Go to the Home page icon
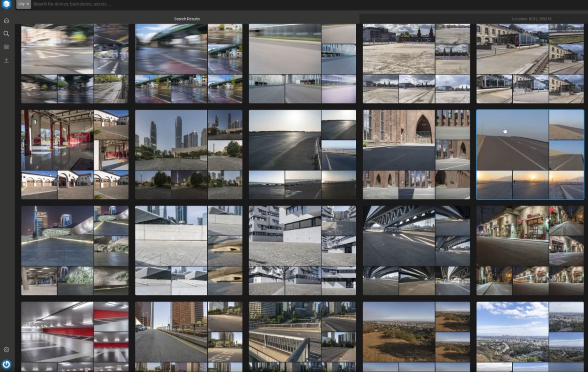 6,20
